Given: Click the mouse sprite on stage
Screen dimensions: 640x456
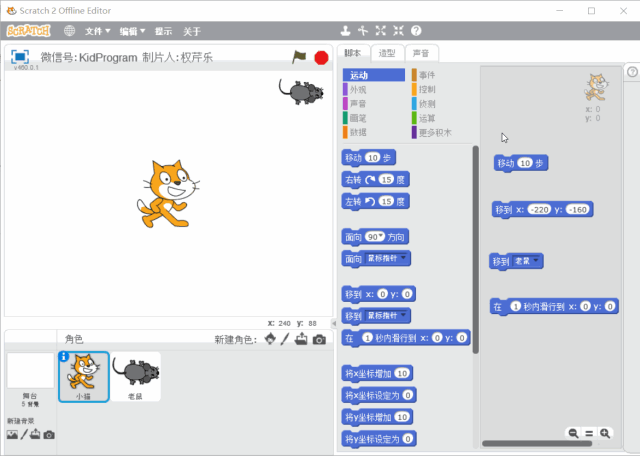Looking at the screenshot, I should (301, 91).
